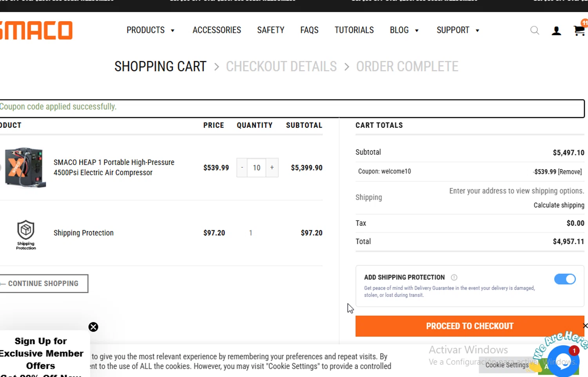This screenshot has height=377, width=588.
Task: Select the $5,399.90 subtotal value
Action: pos(307,168)
